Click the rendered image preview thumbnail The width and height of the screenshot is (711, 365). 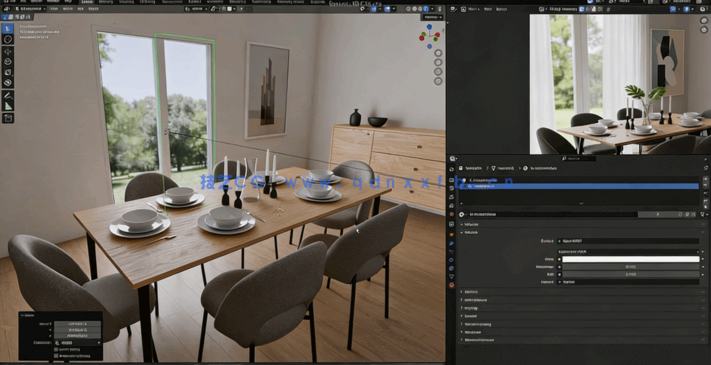(620, 84)
